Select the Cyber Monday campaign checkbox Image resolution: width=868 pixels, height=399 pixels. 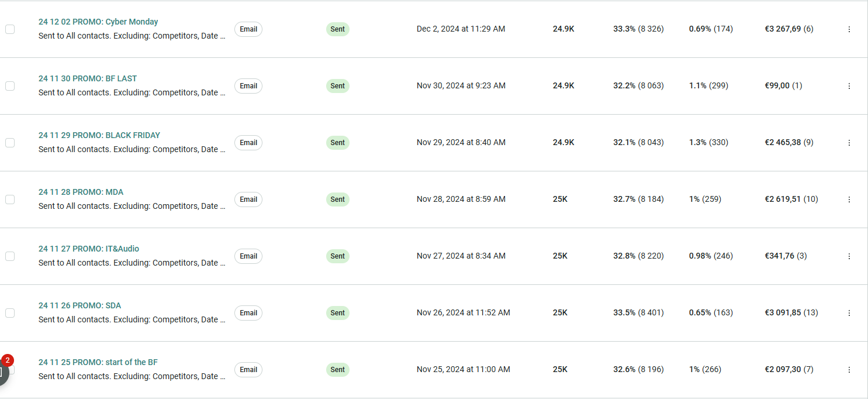(x=10, y=29)
